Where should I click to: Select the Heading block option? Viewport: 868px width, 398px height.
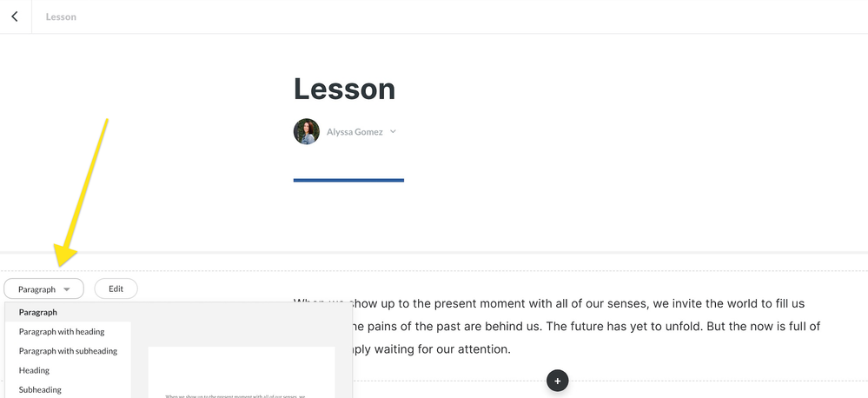pos(34,370)
